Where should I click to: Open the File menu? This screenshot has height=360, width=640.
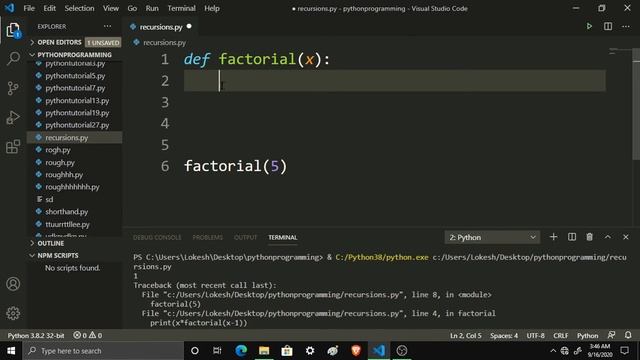click(x=29, y=8)
